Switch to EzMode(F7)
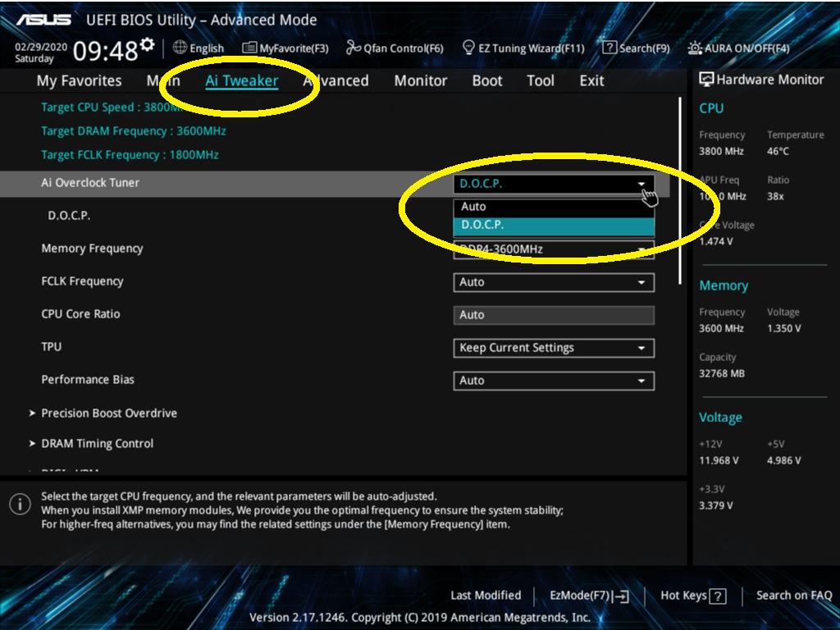The width and height of the screenshot is (840, 630). 589,596
